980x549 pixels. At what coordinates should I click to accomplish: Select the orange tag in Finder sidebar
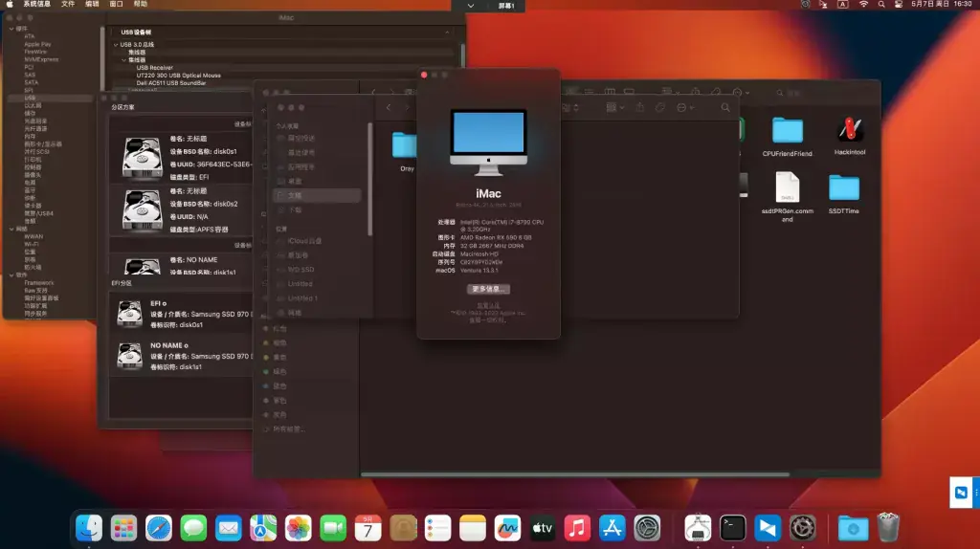tap(275, 343)
